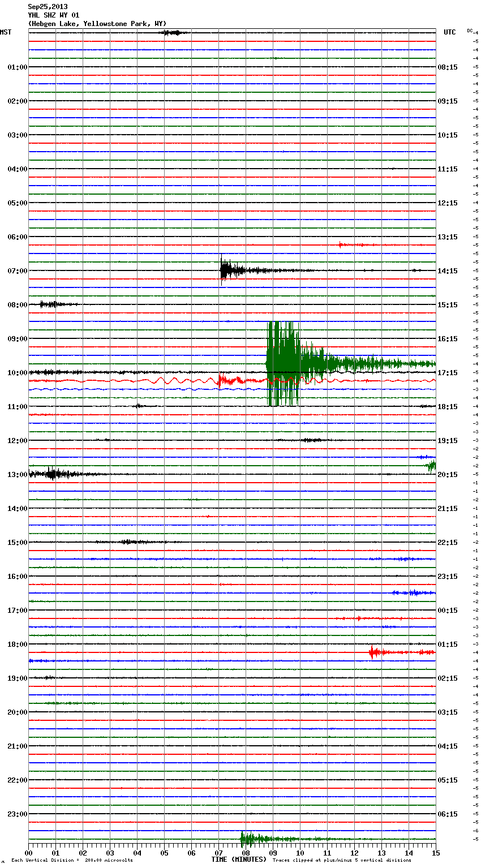Select the 07:00 MST hour label
The width and height of the screenshot is (481, 868).
coord(18,271)
